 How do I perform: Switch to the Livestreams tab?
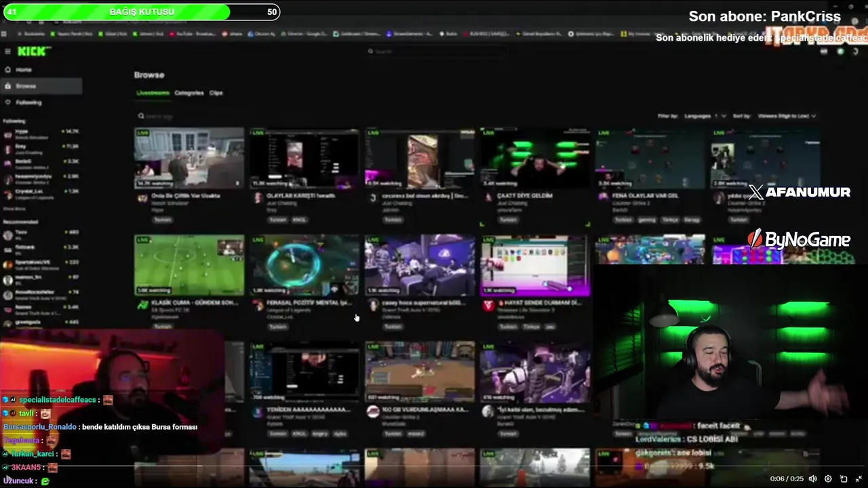pyautogui.click(x=153, y=93)
